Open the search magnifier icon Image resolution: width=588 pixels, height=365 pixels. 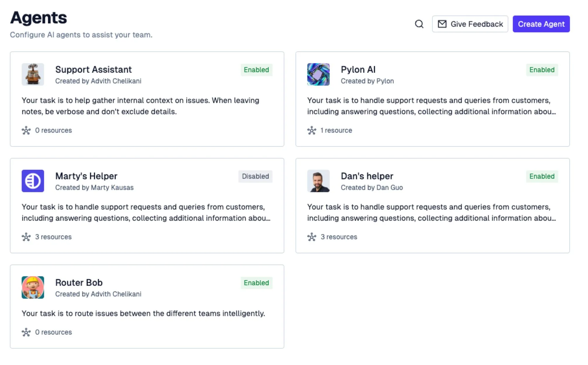pos(419,24)
